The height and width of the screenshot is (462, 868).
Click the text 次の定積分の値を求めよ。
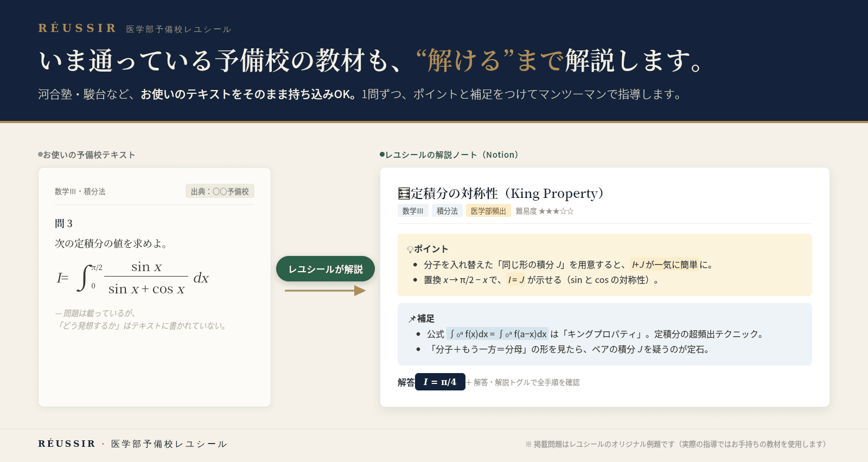[x=113, y=243]
